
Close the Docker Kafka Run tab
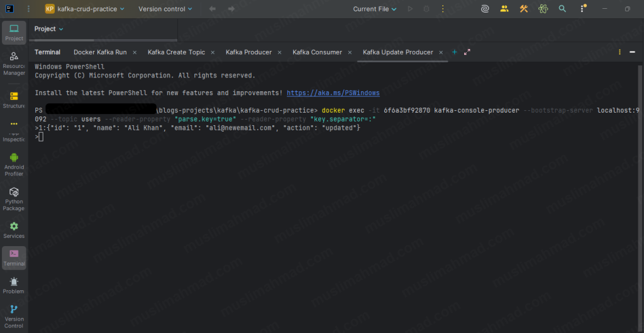(135, 53)
